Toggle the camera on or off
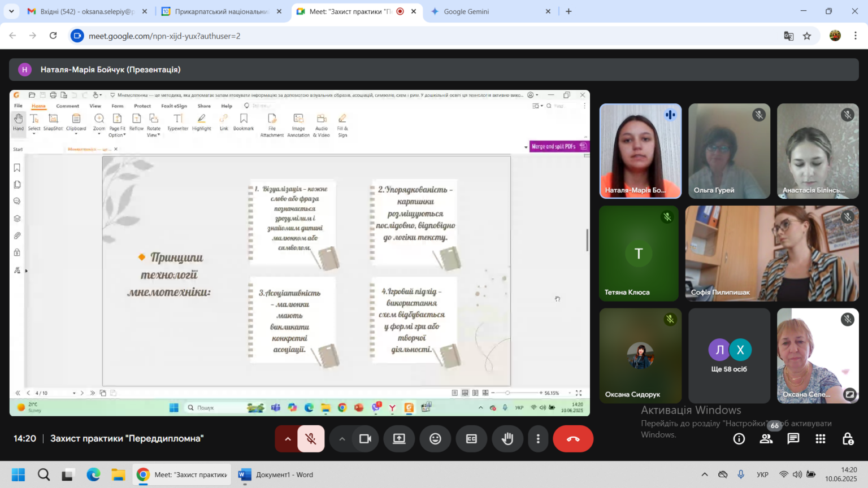The height and width of the screenshot is (488, 868). click(365, 439)
